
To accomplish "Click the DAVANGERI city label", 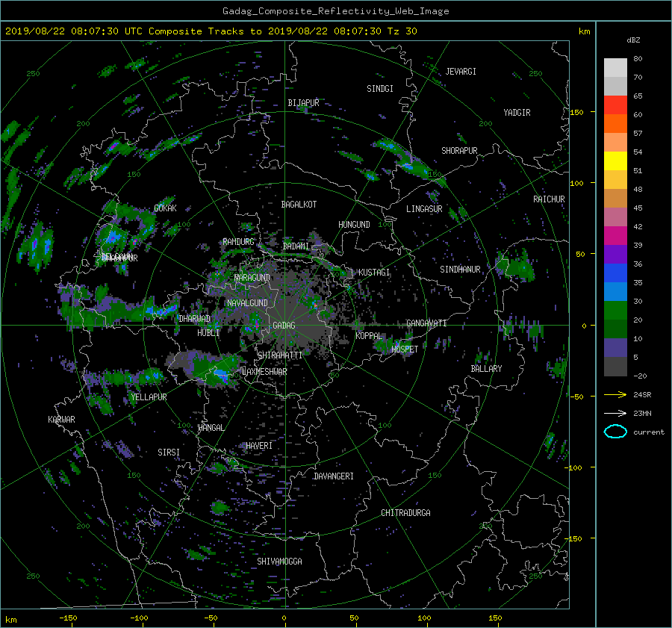I will (x=334, y=476).
